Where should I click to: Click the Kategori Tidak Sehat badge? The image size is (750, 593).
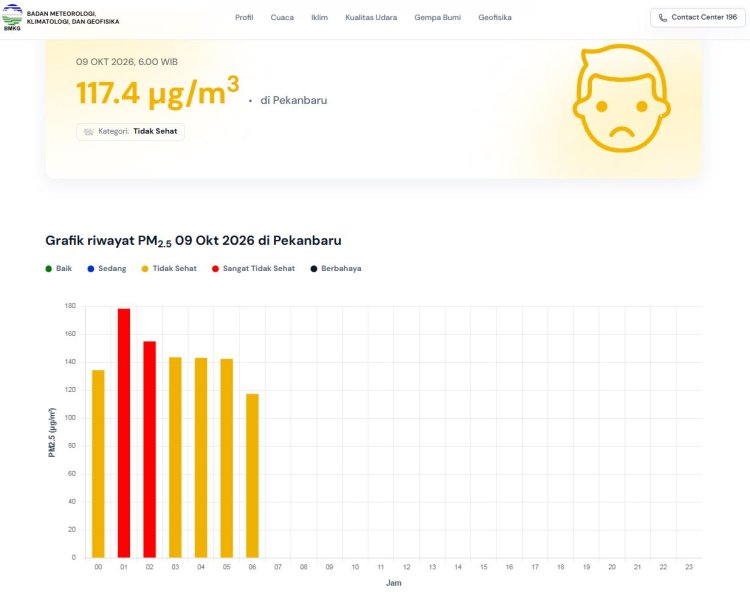[x=131, y=132]
